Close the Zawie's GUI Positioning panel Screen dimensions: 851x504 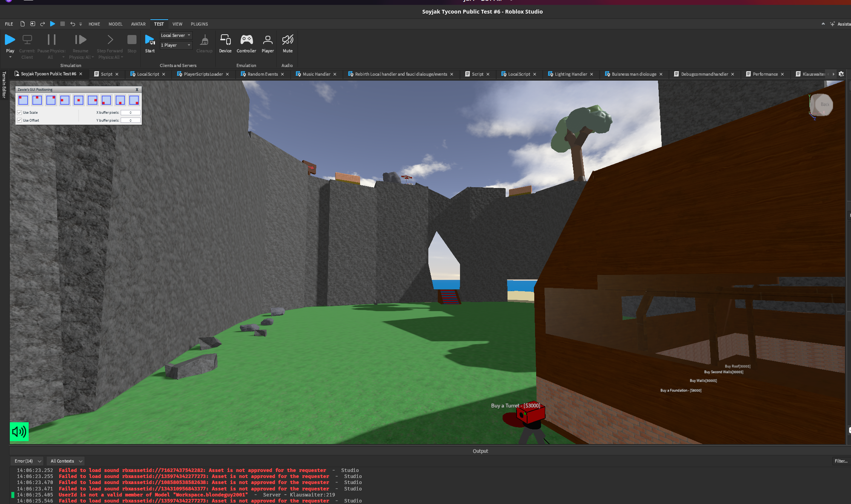pos(137,90)
